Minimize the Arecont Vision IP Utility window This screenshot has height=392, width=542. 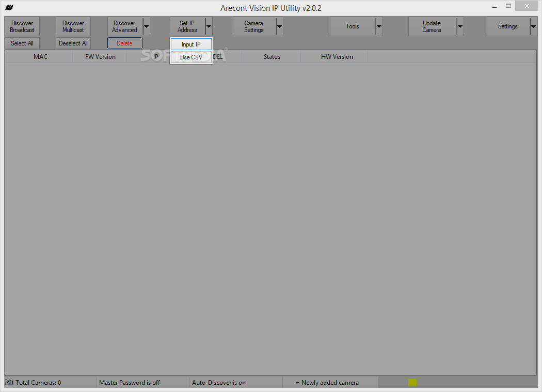[x=495, y=6]
